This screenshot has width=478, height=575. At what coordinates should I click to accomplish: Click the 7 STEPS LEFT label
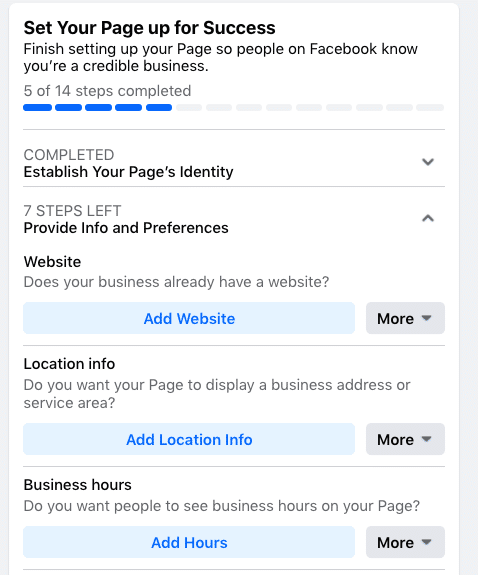coord(73,211)
